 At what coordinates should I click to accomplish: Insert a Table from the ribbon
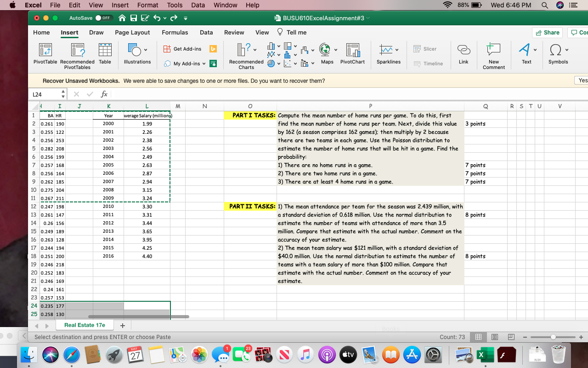point(105,54)
